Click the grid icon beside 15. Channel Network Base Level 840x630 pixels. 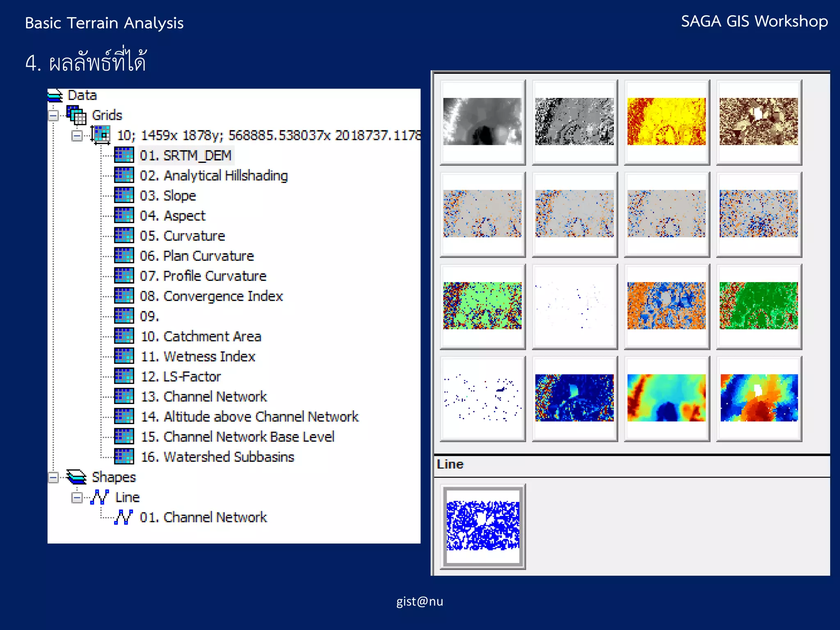click(x=124, y=436)
